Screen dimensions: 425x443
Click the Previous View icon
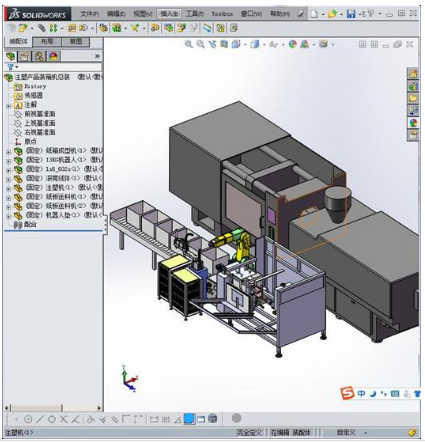[x=212, y=44]
